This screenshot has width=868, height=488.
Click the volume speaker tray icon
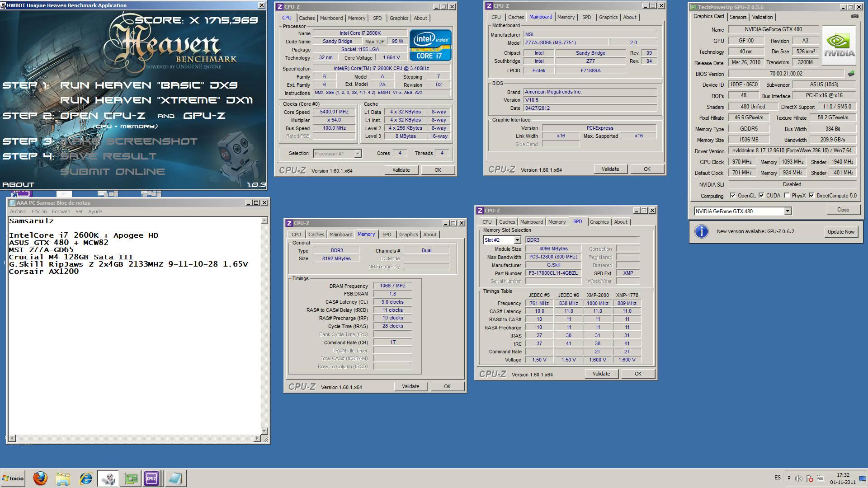pyautogui.click(x=799, y=478)
